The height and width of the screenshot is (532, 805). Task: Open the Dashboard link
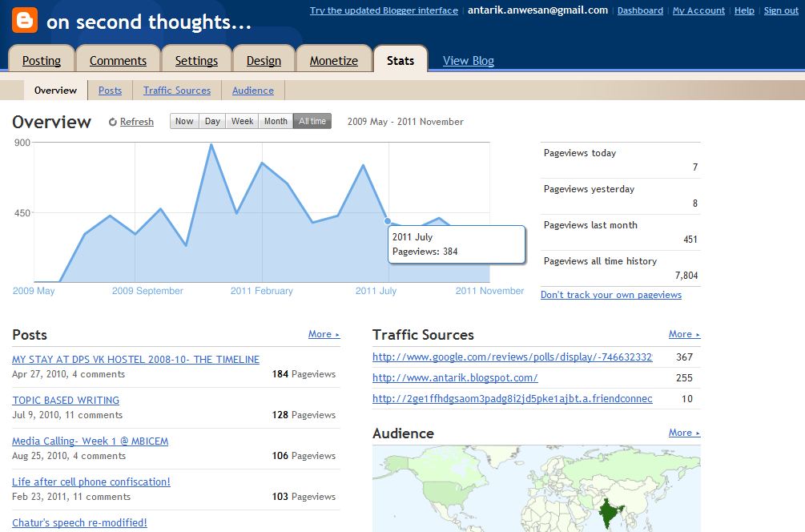pyautogui.click(x=640, y=10)
